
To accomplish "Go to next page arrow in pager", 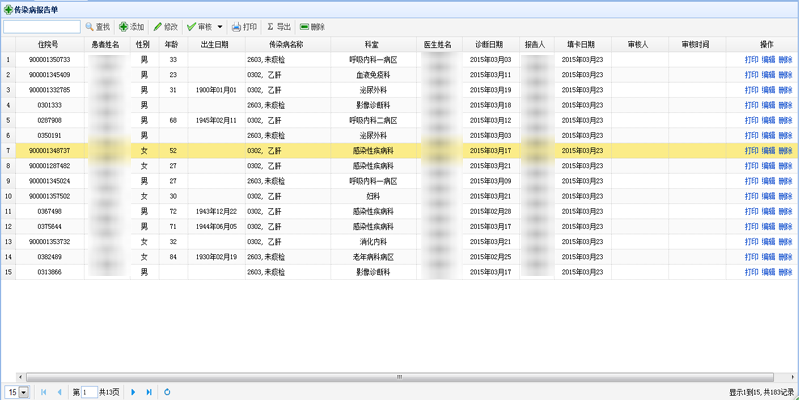I will point(133,392).
